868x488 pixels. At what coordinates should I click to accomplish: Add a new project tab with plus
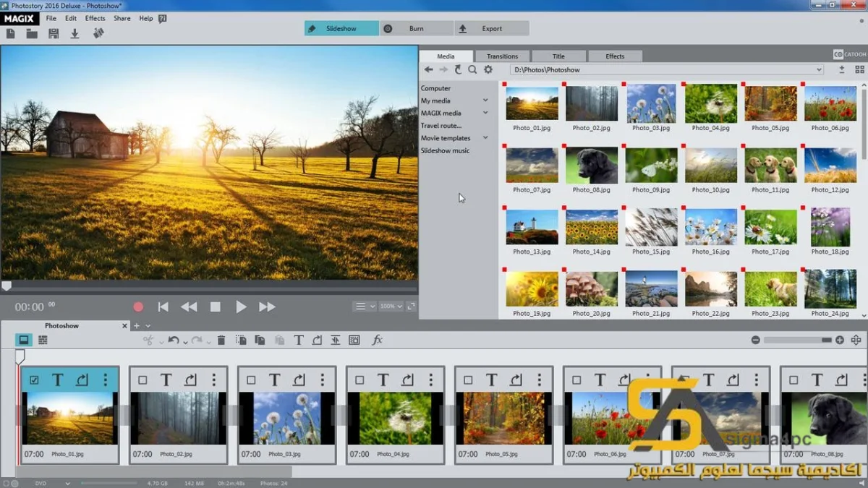137,326
